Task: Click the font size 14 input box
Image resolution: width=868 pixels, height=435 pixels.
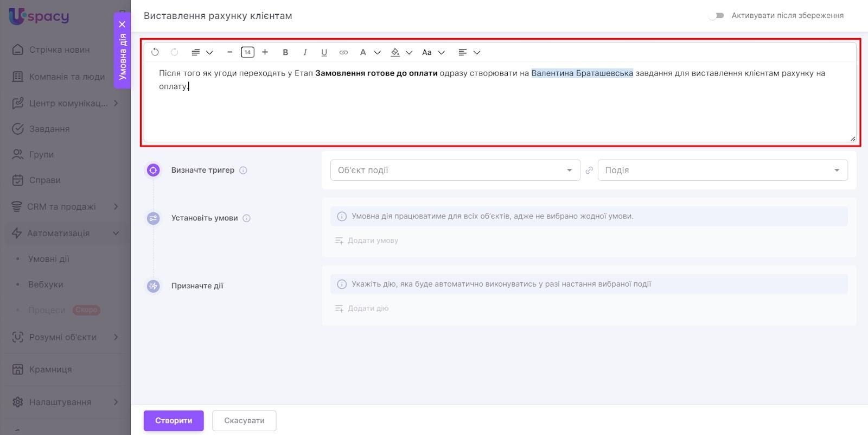Action: coord(247,52)
